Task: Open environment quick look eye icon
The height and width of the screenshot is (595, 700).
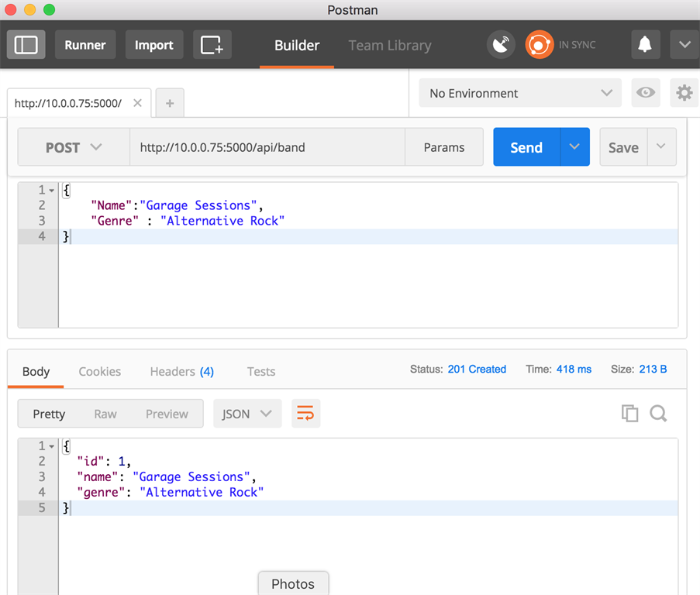Action: click(x=645, y=93)
